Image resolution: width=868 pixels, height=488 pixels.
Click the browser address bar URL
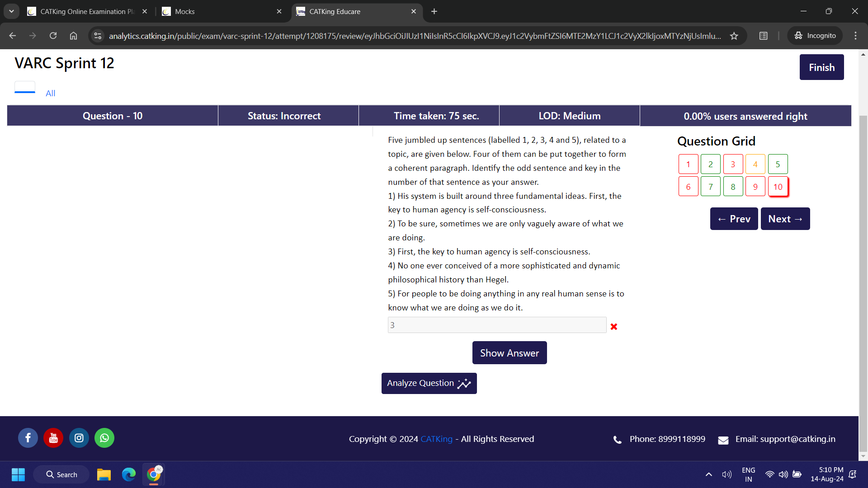click(415, 36)
